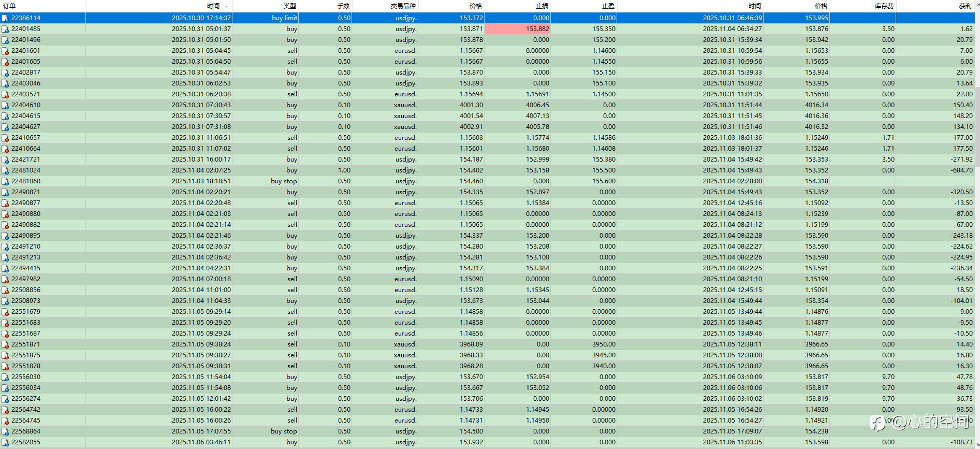Click the stop-loss value 1.15774
The image size is (980, 449).
[x=537, y=138]
